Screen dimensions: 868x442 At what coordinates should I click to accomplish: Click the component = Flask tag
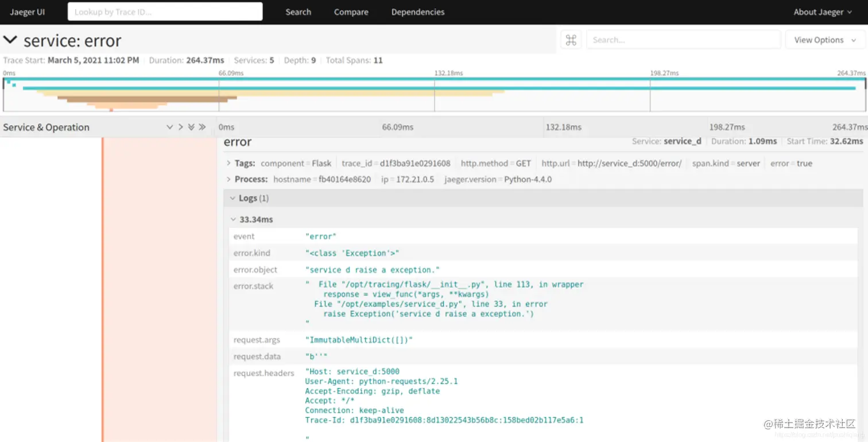[296, 163]
